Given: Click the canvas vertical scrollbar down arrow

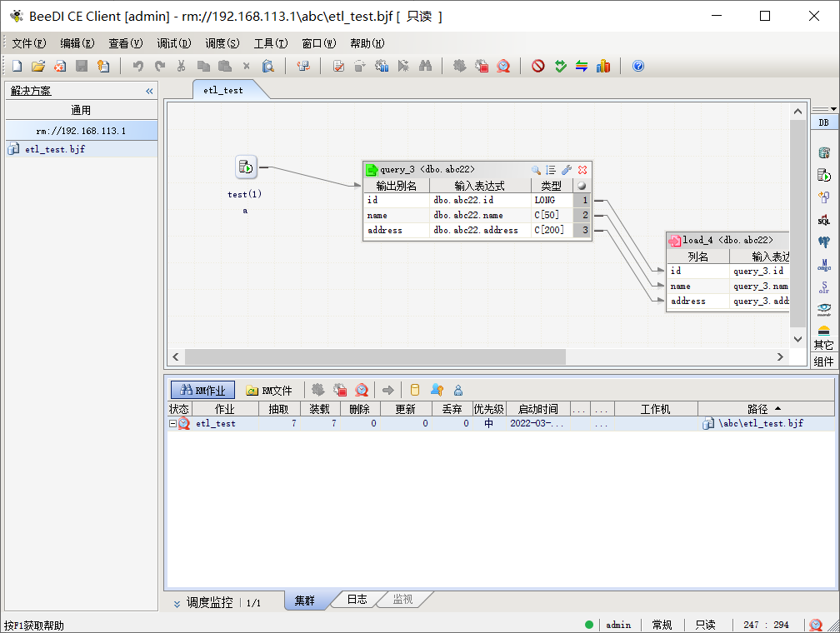Looking at the screenshot, I should click(797, 339).
